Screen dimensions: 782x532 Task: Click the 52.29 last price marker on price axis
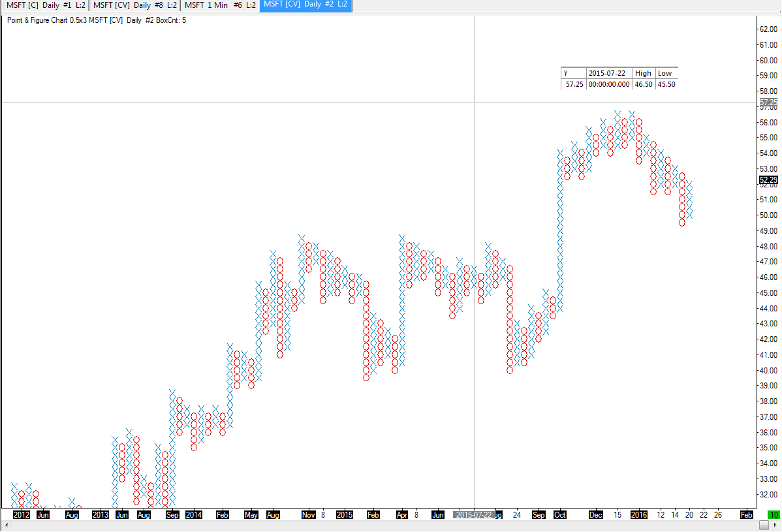[768, 180]
